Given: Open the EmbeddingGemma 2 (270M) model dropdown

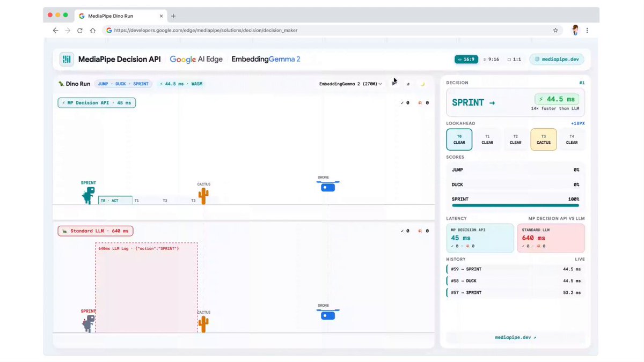Looking at the screenshot, I should click(351, 84).
